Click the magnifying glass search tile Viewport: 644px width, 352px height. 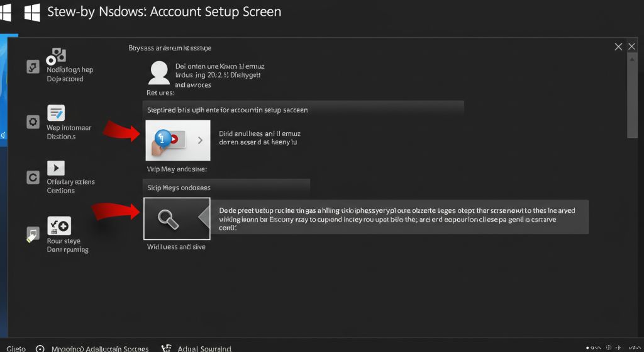tap(168, 219)
